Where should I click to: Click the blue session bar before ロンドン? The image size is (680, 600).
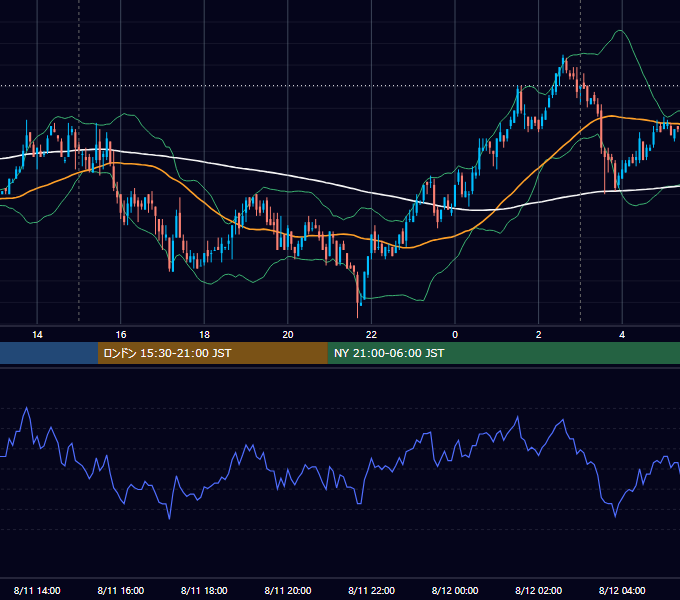click(x=49, y=353)
